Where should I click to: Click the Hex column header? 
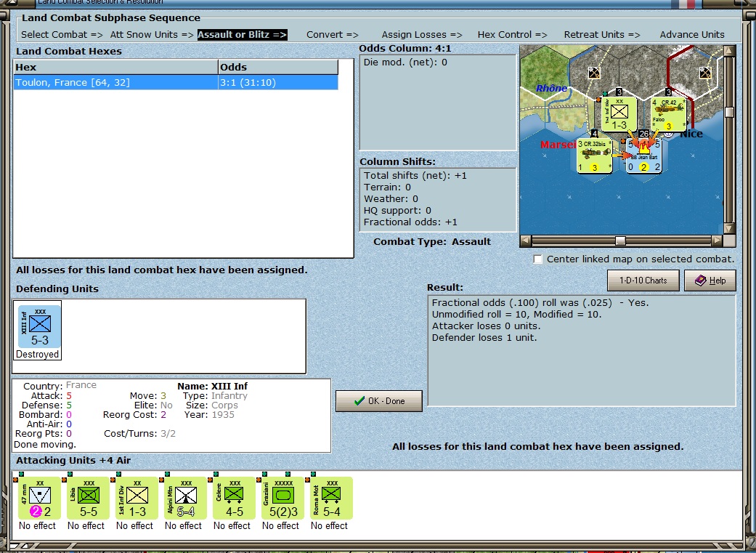(x=115, y=67)
